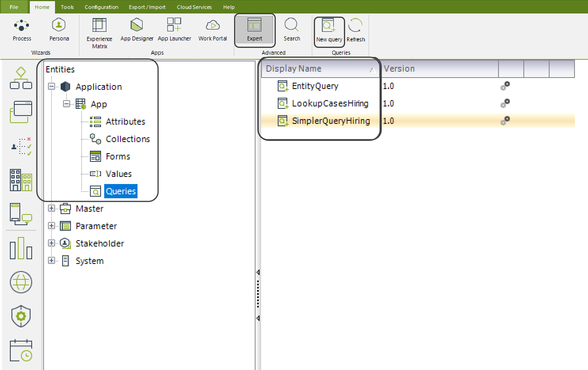Click the gears icon in SimplerQueryHiring row
The width and height of the screenshot is (588, 370).
click(505, 121)
